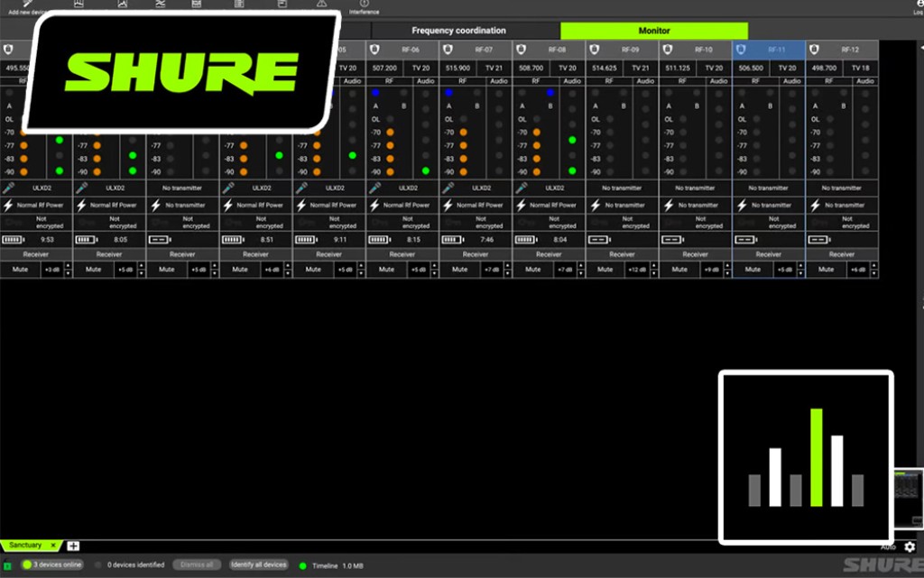
Task: Click the Receiver button in RF-06 channel
Action: (402, 254)
